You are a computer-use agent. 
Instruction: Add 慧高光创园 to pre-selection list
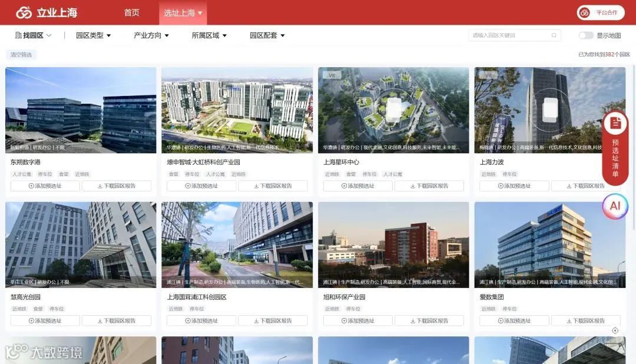pos(45,320)
